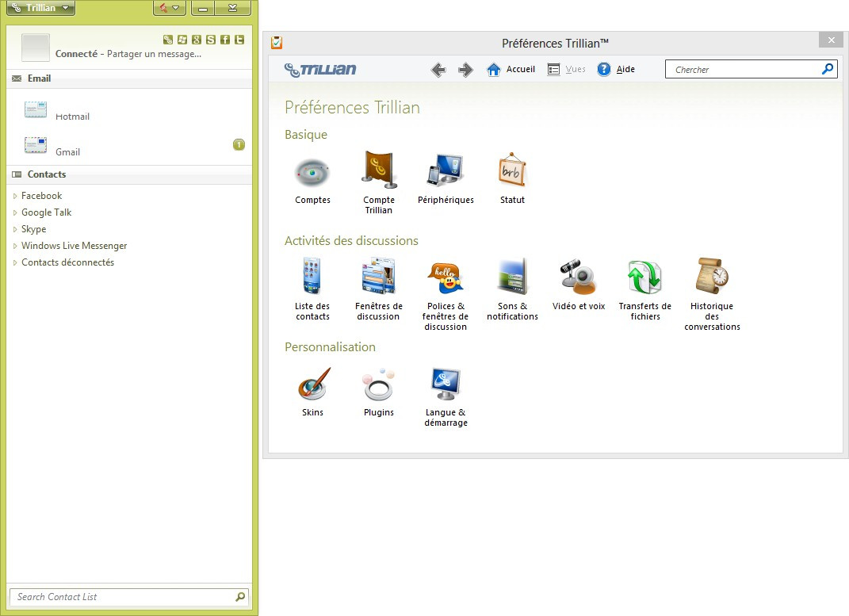Screen dimensions: 849x616
Task: Click the Skype status icon
Action: pos(211,40)
